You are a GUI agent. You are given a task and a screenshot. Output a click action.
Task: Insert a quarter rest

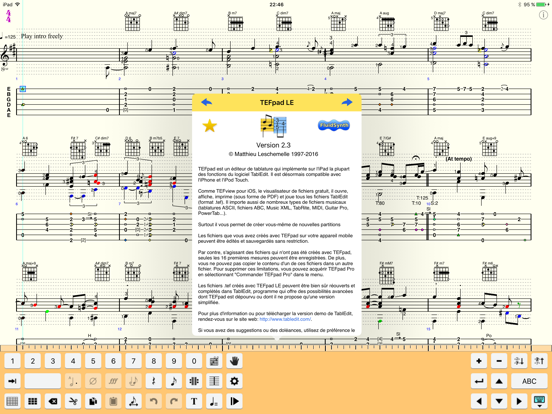pyautogui.click(x=153, y=381)
